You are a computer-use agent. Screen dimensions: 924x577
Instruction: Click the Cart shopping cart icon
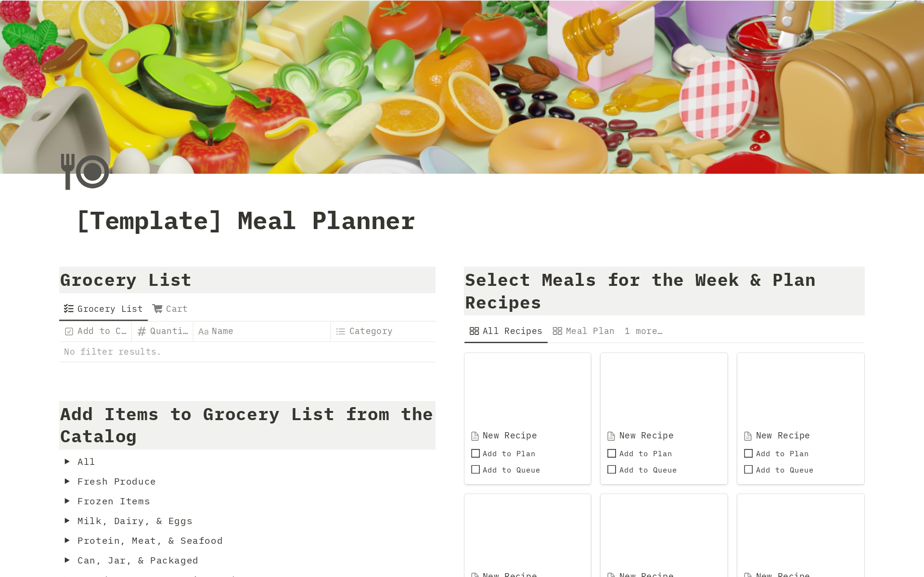157,308
